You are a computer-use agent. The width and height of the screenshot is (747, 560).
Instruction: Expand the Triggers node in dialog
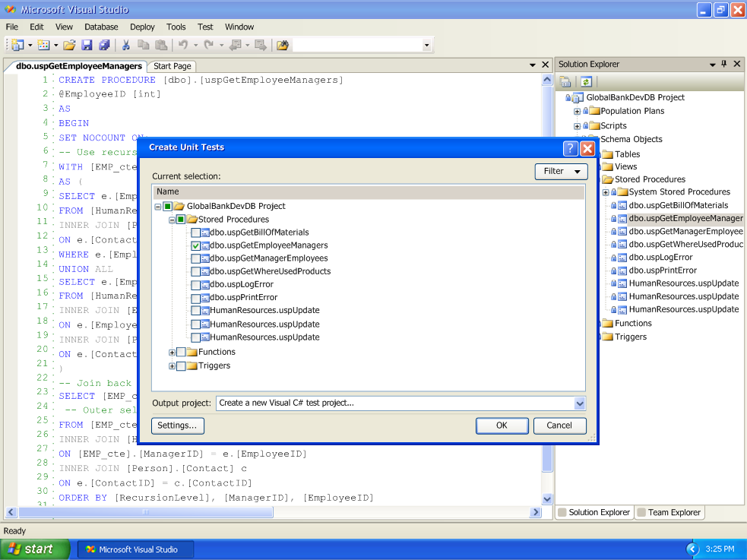(172, 366)
